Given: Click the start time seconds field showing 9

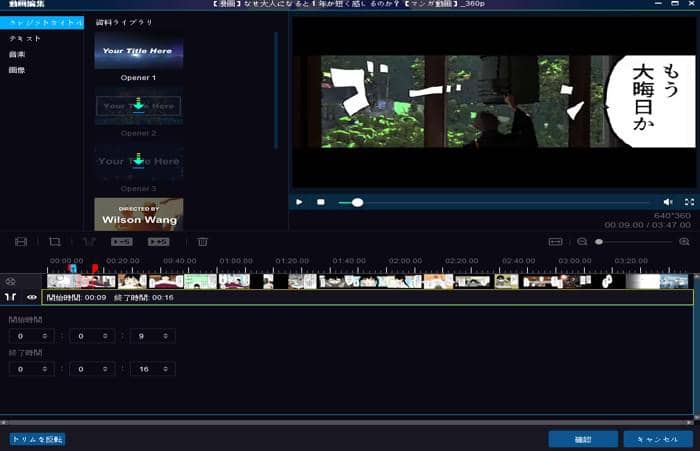Looking at the screenshot, I should [153, 336].
